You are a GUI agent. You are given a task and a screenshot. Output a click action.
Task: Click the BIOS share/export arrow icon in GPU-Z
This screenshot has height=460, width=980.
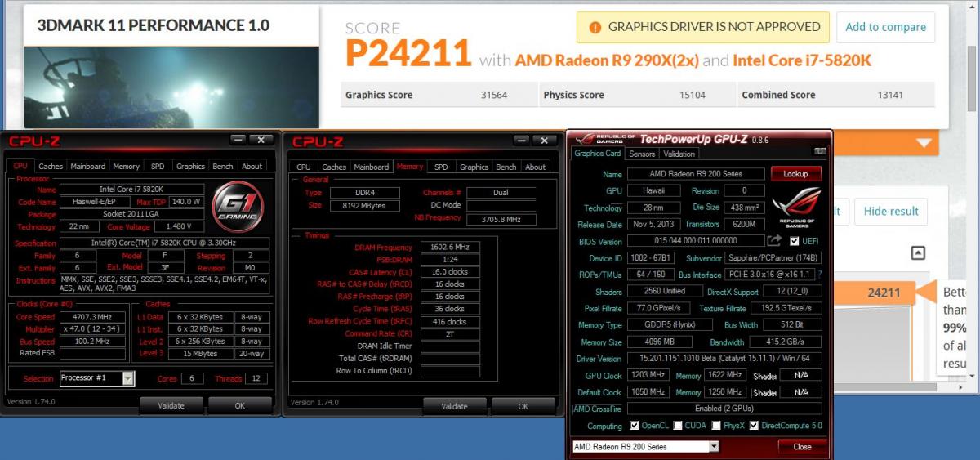pyautogui.click(x=773, y=241)
